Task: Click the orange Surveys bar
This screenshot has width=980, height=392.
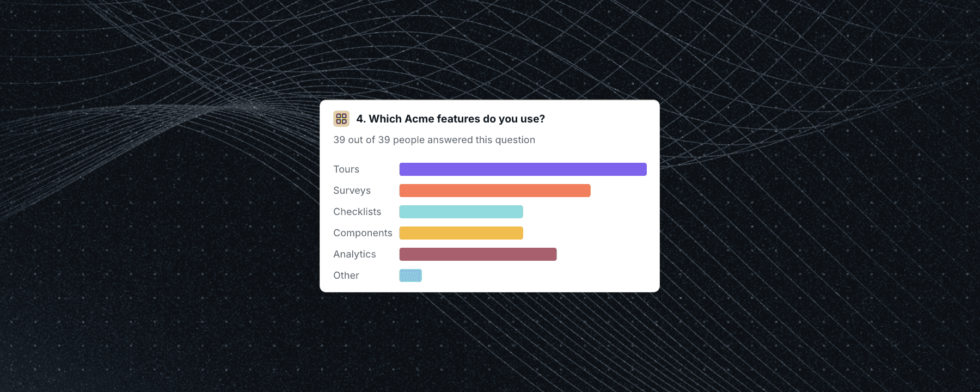Action: (x=494, y=190)
